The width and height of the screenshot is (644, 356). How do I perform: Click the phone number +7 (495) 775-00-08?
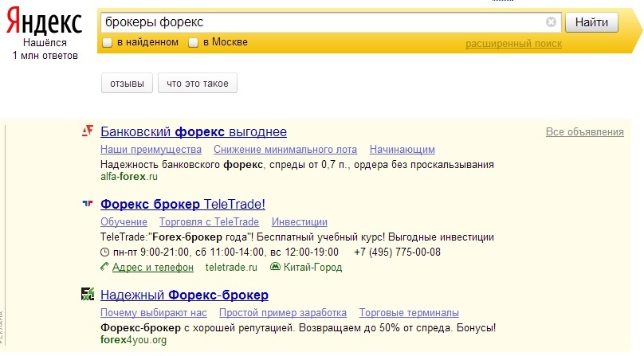(x=397, y=252)
